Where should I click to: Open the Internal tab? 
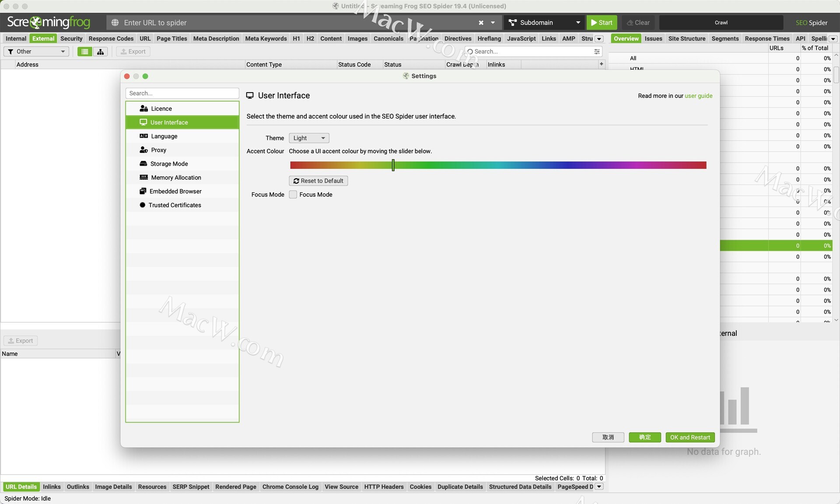pyautogui.click(x=16, y=38)
